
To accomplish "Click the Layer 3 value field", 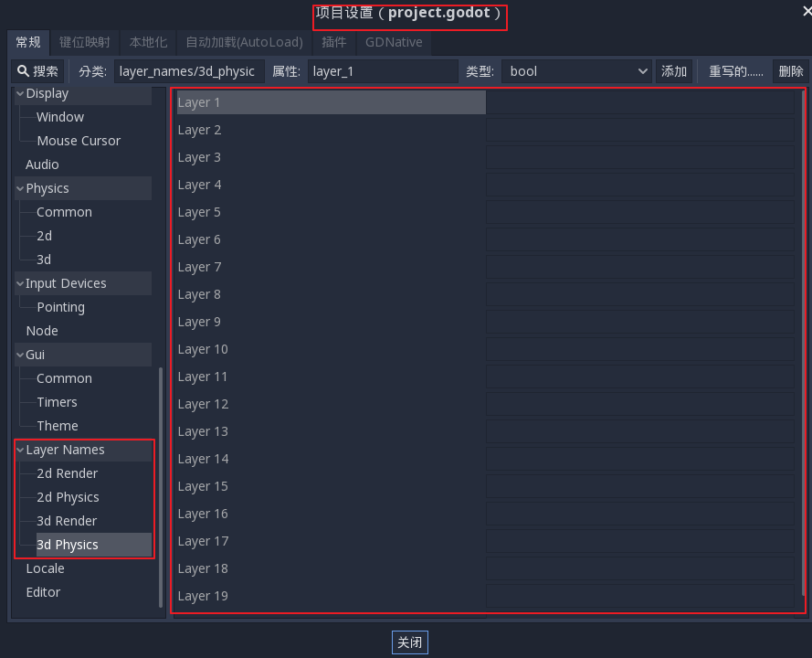I will tap(640, 157).
